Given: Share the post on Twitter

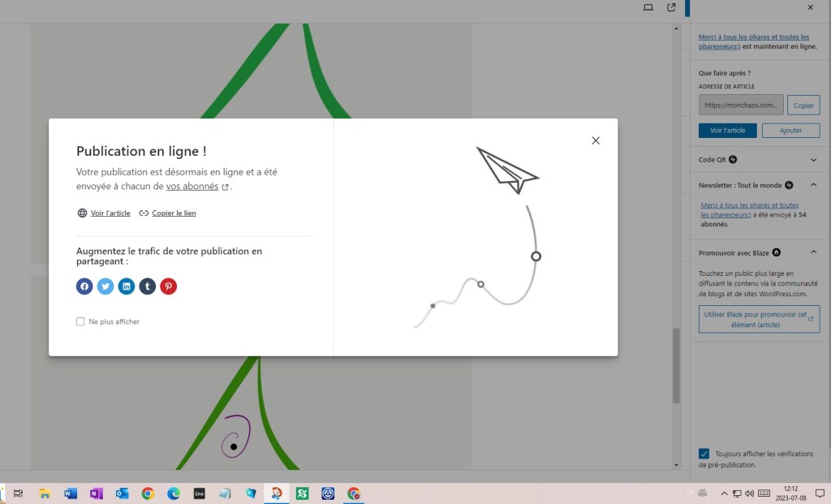Looking at the screenshot, I should click(x=105, y=286).
